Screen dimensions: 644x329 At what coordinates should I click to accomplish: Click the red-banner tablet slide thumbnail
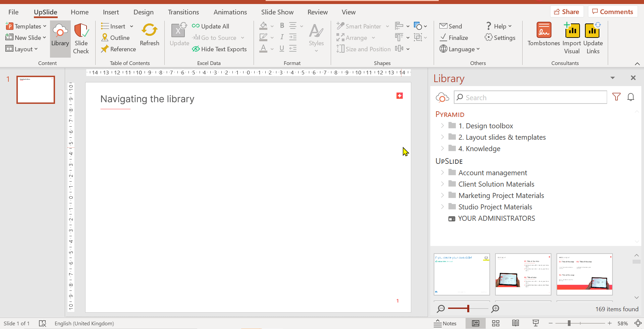pyautogui.click(x=584, y=274)
